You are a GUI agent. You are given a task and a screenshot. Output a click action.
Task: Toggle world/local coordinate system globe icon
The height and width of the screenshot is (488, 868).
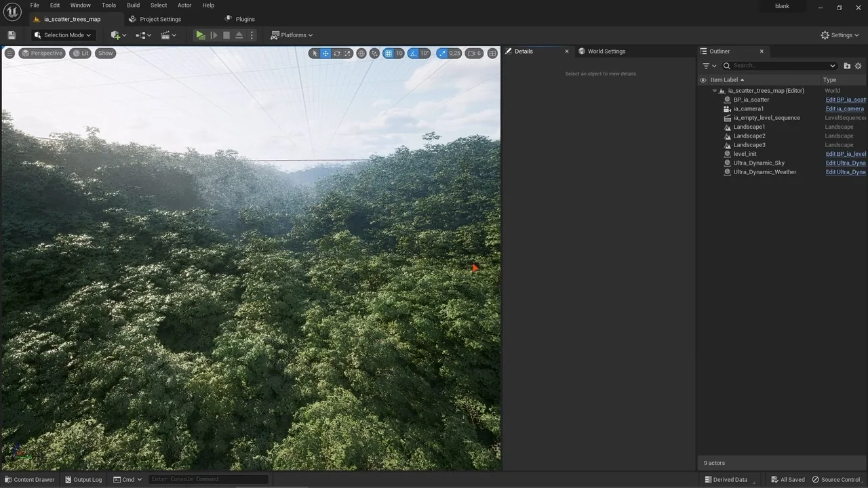click(361, 54)
